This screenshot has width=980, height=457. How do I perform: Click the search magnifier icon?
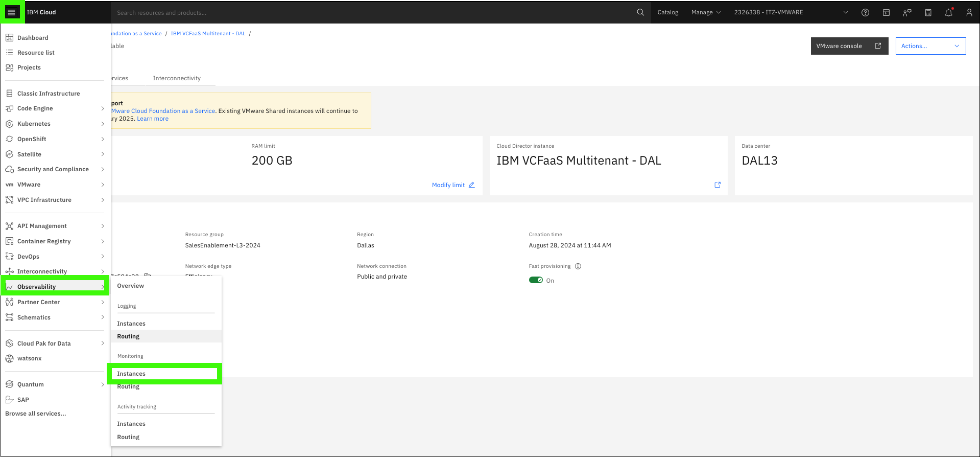[640, 12]
